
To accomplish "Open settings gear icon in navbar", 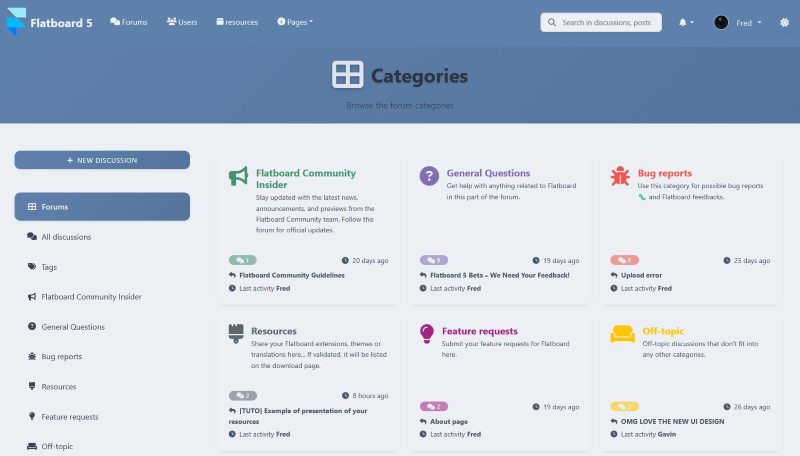I will pos(784,22).
